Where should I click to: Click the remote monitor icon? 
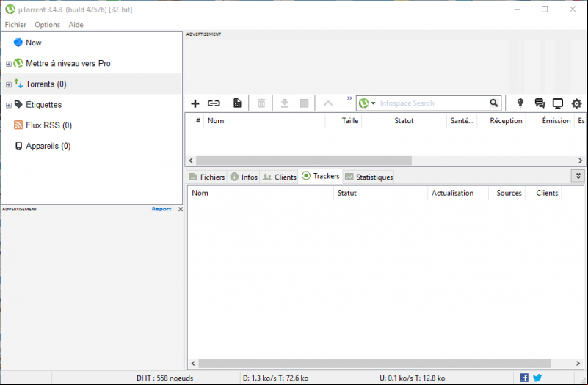pyautogui.click(x=558, y=103)
